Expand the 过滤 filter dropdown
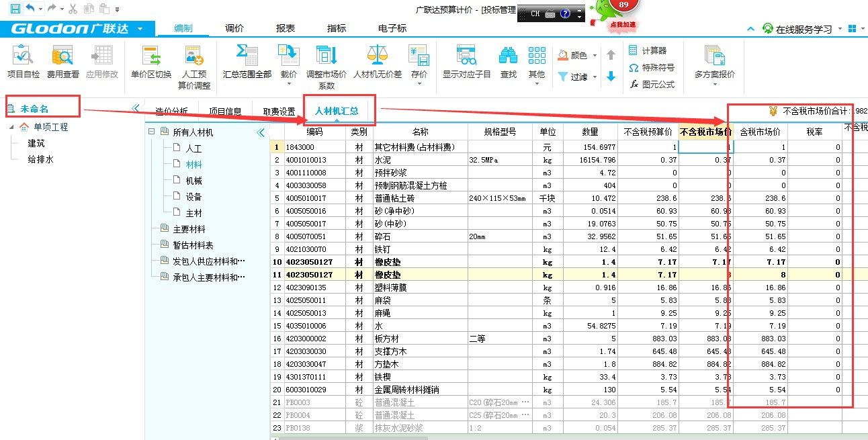This screenshot has height=440, width=868. (x=595, y=77)
